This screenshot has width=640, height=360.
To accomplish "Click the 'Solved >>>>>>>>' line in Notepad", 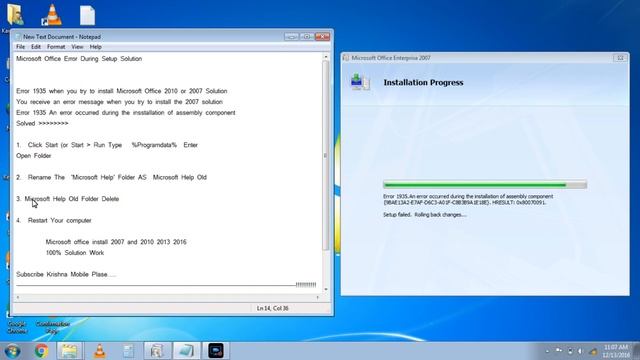I will [x=42, y=123].
